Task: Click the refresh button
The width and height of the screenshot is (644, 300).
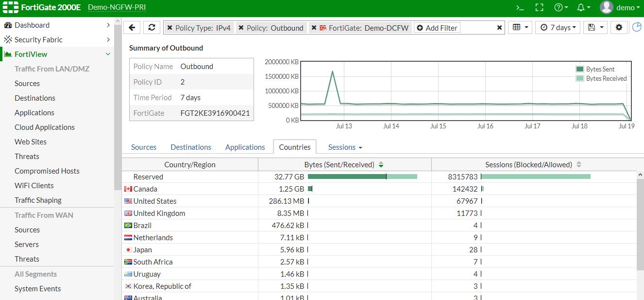Action: pos(152,28)
